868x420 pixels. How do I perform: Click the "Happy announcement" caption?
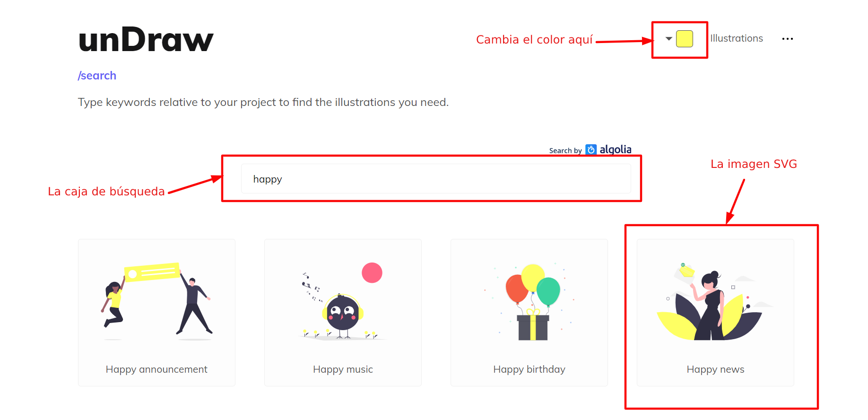click(156, 369)
